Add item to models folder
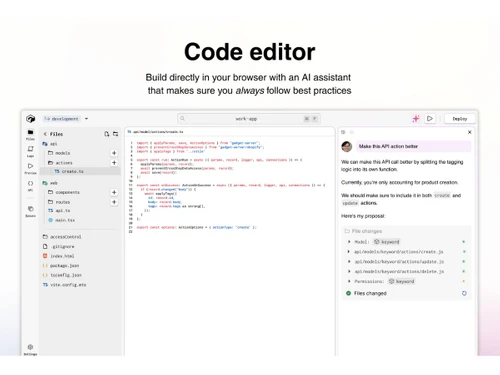 [x=114, y=153]
